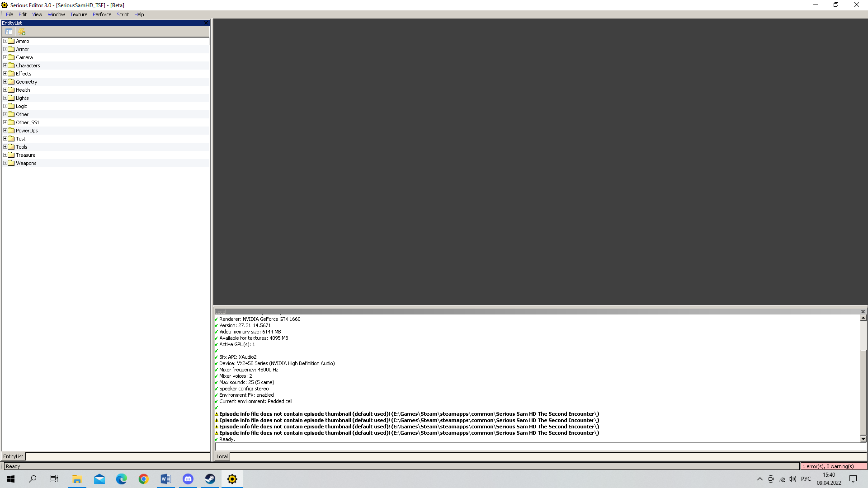Expand the Characters tree node
The width and height of the screenshot is (868, 488).
(5, 66)
